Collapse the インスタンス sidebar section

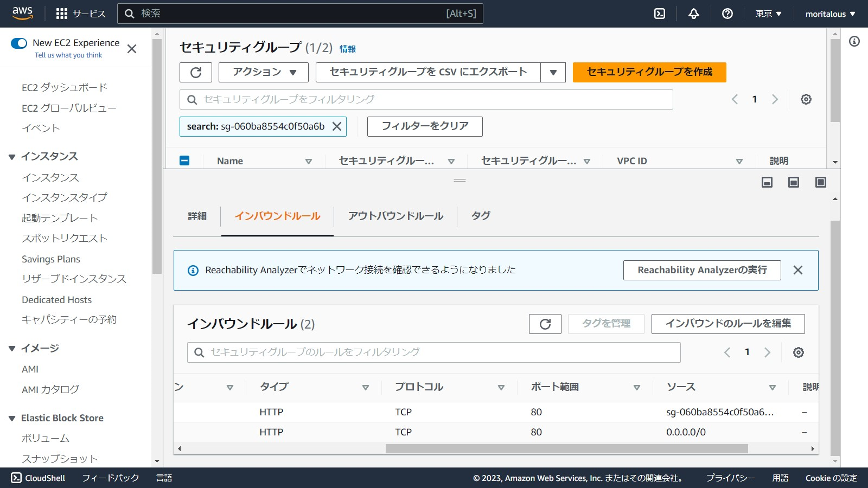(12, 157)
